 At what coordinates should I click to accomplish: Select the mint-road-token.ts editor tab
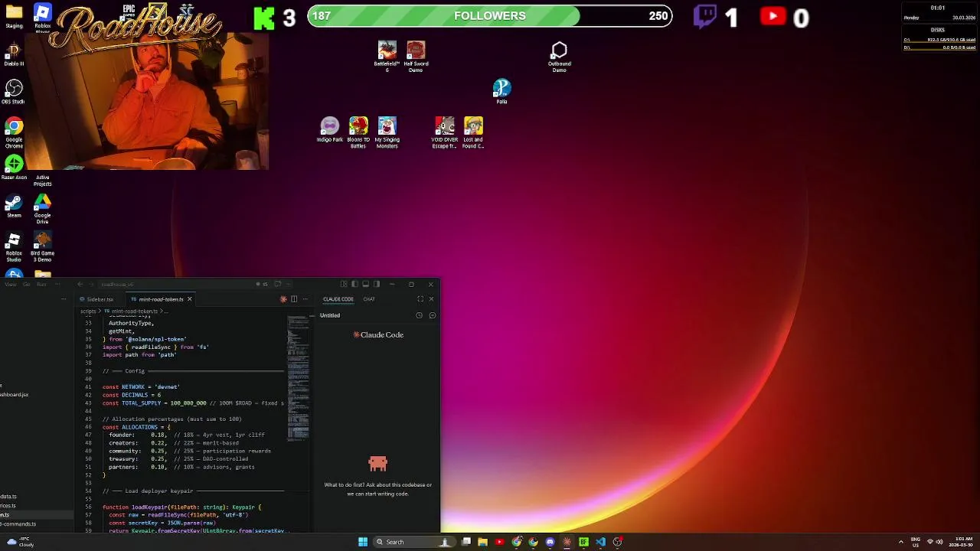click(161, 299)
